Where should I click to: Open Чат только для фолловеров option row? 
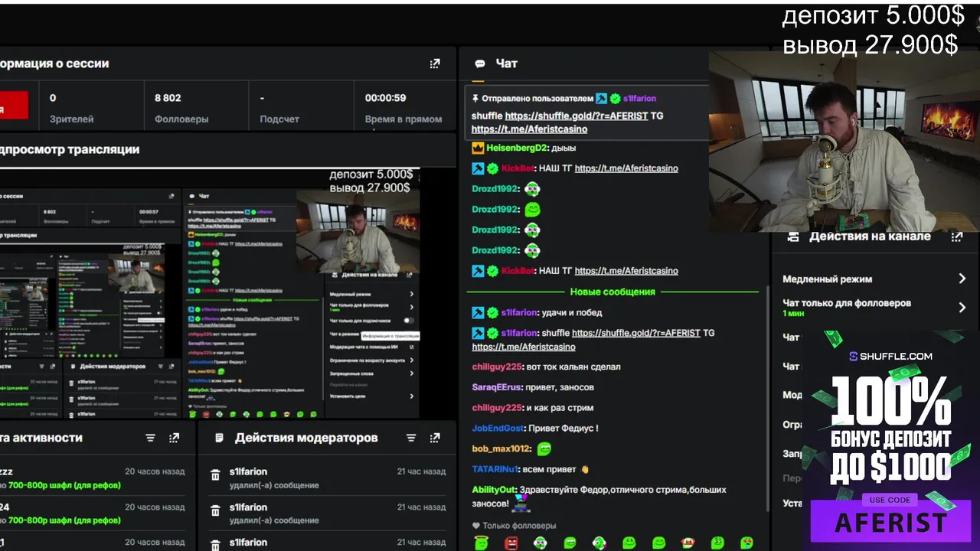[x=874, y=308]
